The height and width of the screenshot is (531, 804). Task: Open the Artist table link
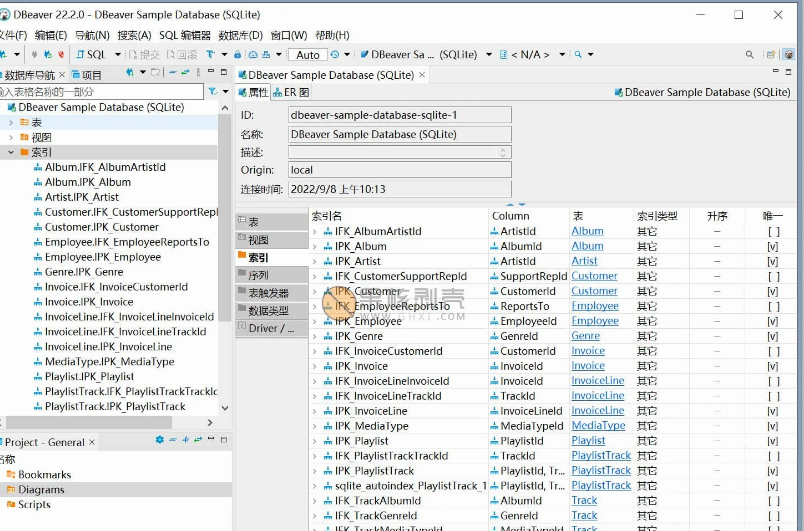[585, 261]
